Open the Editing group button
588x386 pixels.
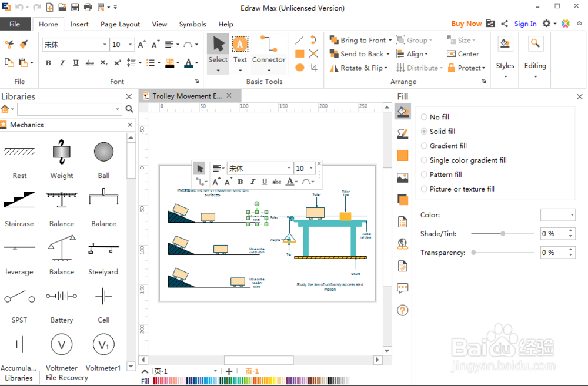point(535,58)
